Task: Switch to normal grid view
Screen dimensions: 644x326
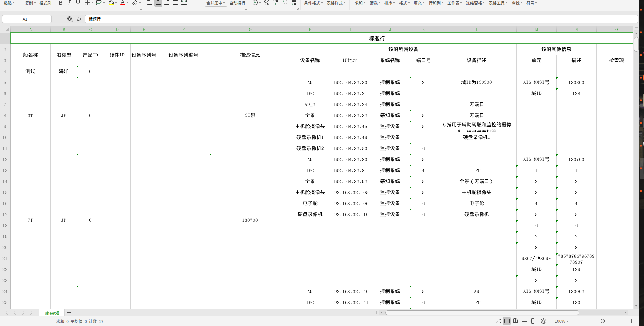Action: point(507,321)
